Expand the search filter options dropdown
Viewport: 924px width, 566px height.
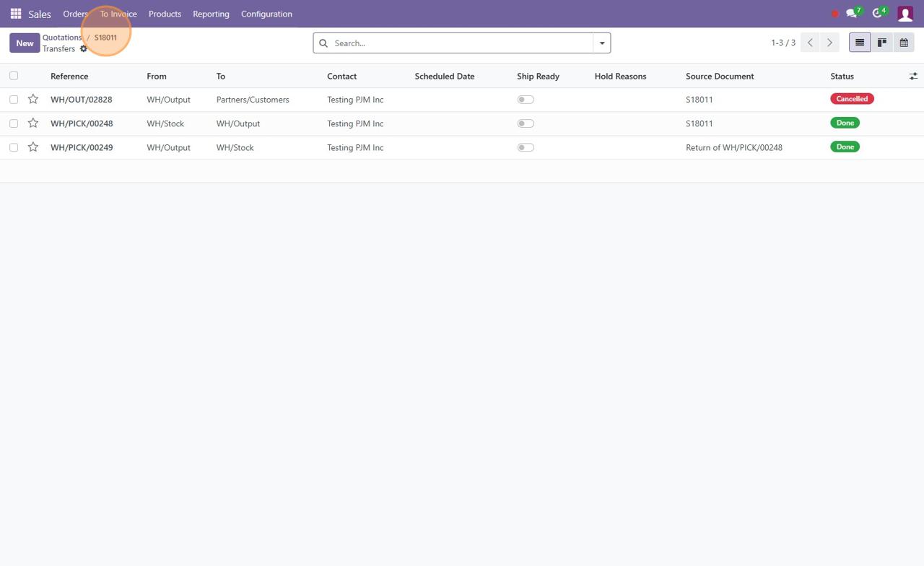coord(602,43)
